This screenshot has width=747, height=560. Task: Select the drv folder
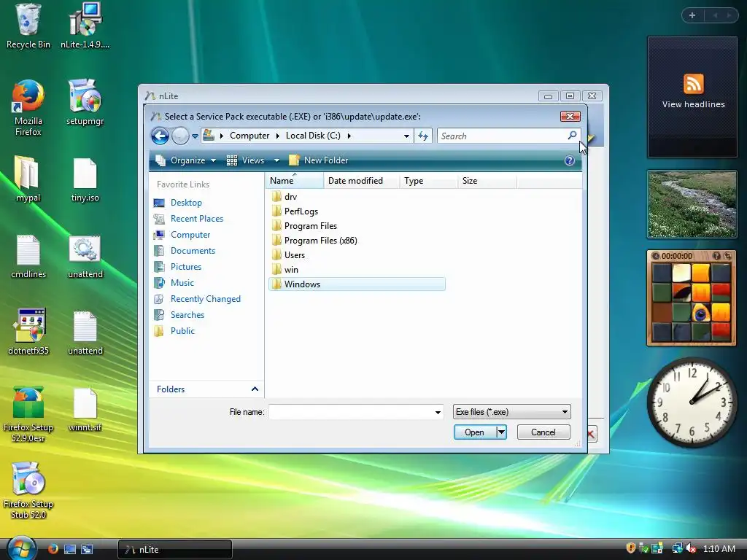284,197
